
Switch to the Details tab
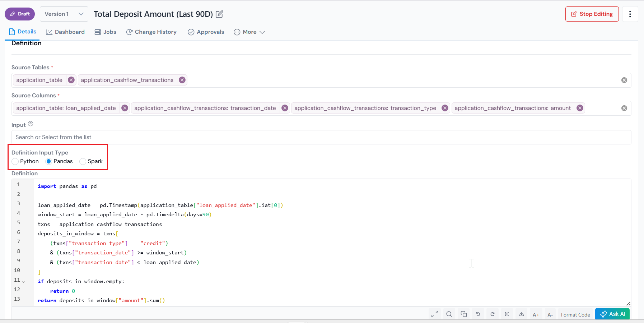[x=22, y=32]
